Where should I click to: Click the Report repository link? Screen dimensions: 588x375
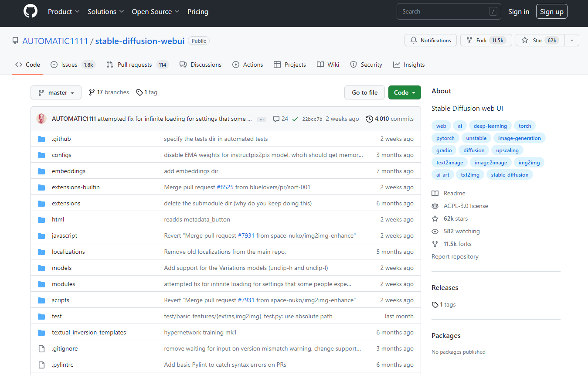455,257
